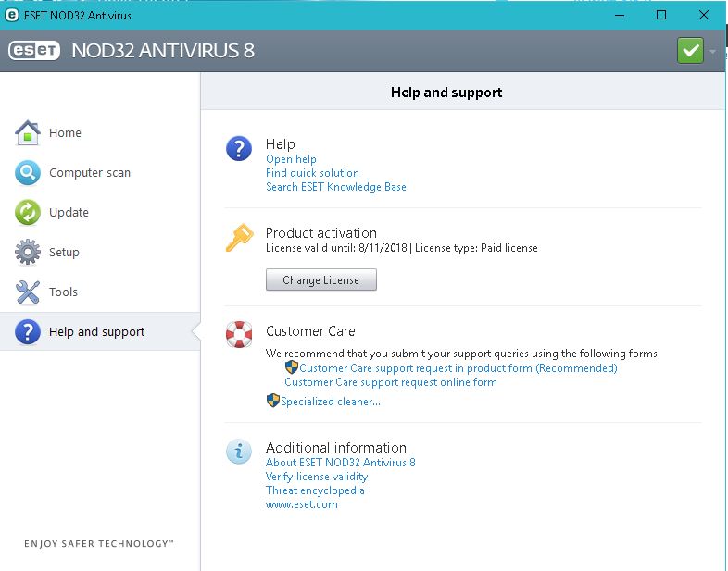Go to the Update menu item
728x571 pixels.
click(69, 213)
